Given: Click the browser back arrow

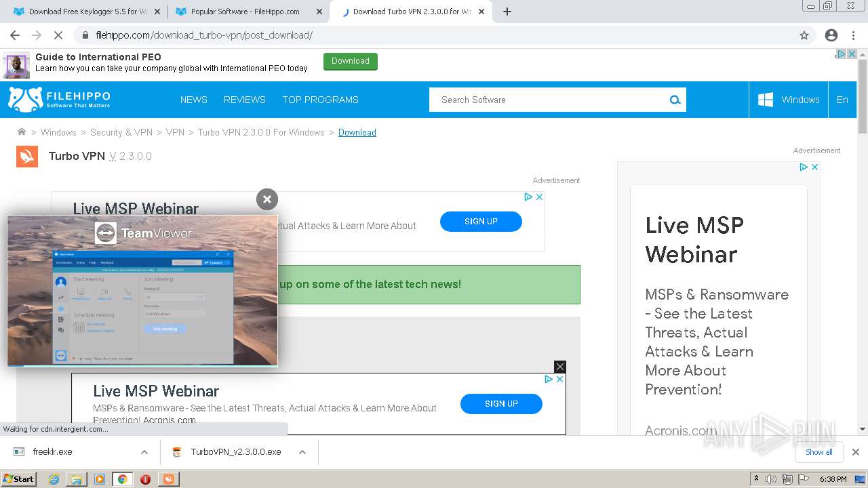Looking at the screenshot, I should (15, 35).
